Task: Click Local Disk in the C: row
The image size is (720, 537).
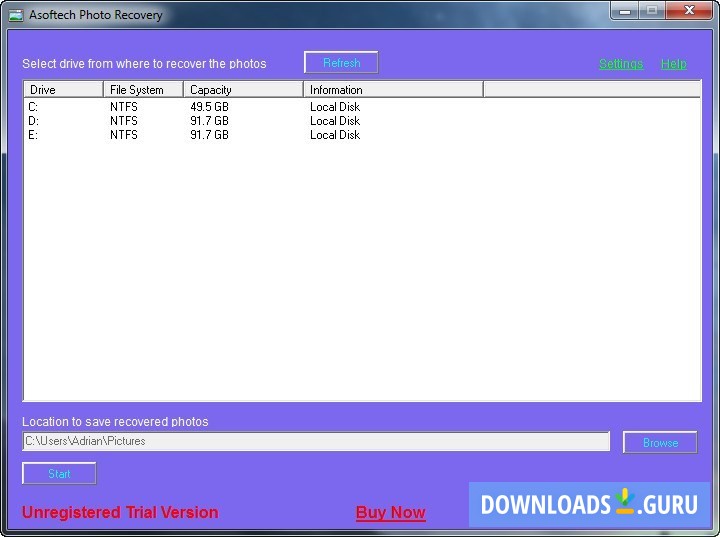Action: 335,107
